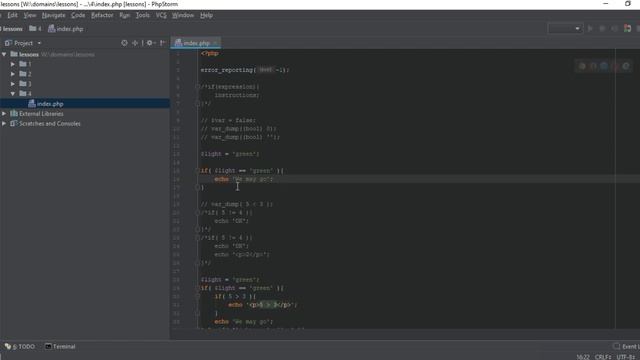Click second browser icon in editor popup
Image resolution: width=640 pixels, height=360 pixels.
point(593,66)
